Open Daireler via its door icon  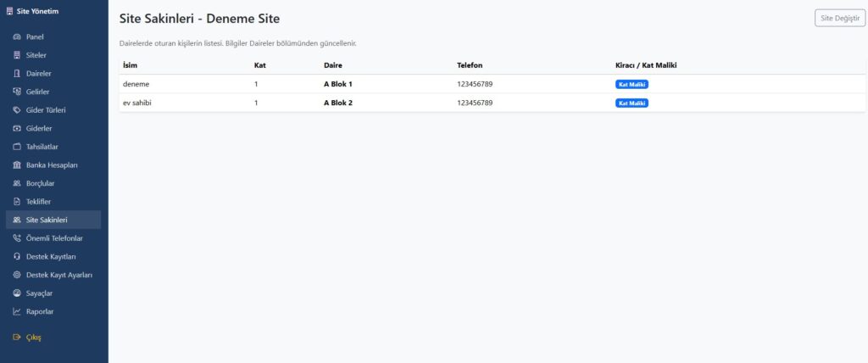17,74
